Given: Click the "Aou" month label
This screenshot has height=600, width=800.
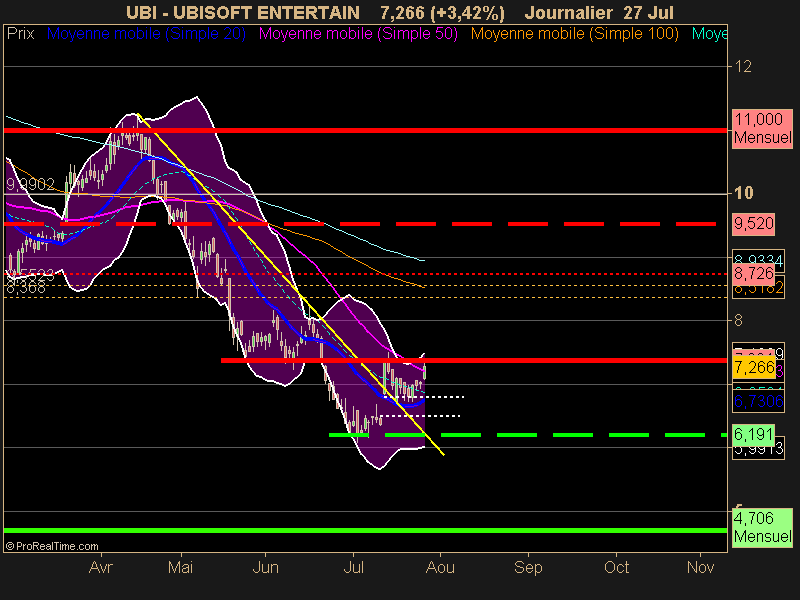Looking at the screenshot, I should [440, 567].
